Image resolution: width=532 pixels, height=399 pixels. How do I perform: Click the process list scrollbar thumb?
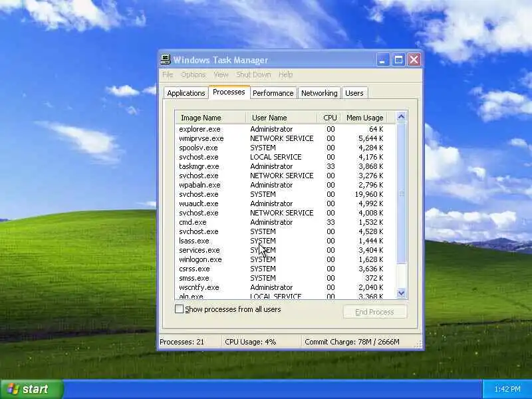[401, 193]
